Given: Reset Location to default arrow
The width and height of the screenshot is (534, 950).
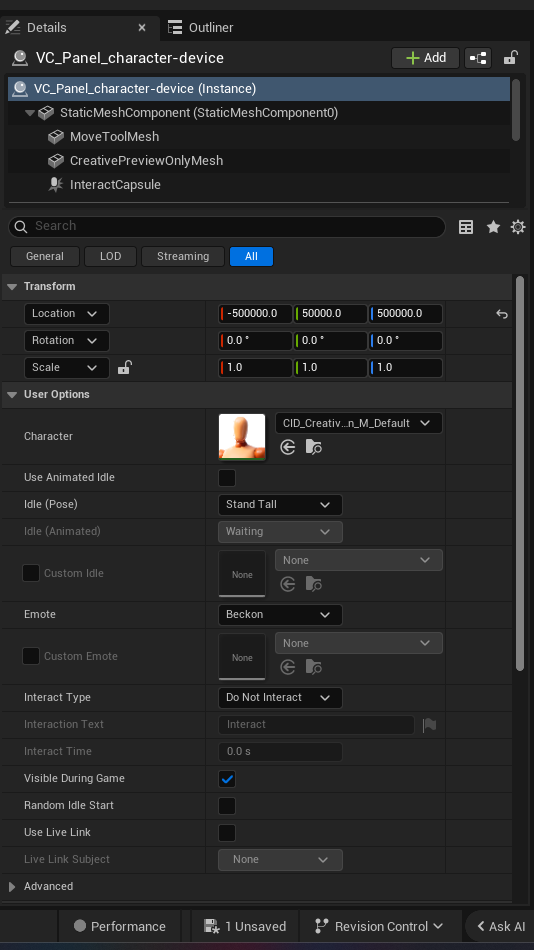Looking at the screenshot, I should pyautogui.click(x=502, y=314).
